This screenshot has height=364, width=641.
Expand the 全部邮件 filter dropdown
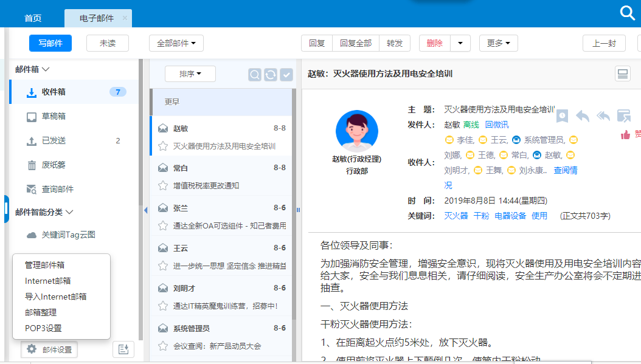[176, 43]
